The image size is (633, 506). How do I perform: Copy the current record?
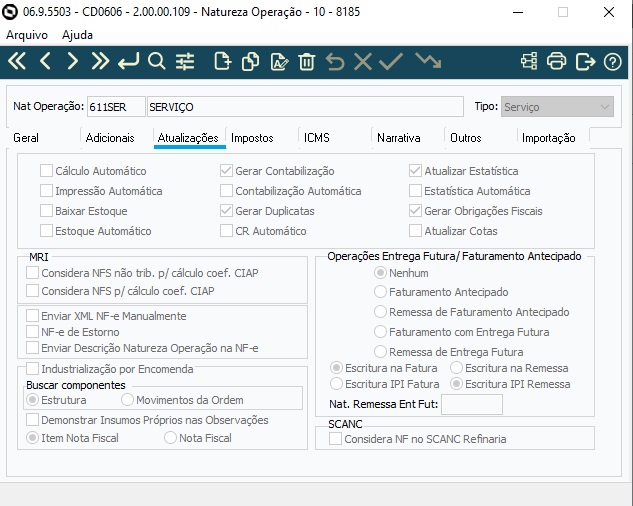250,62
